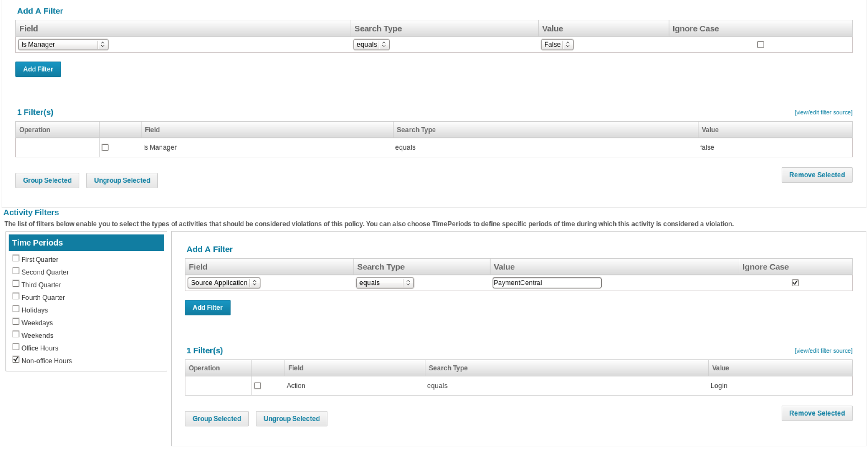868x454 pixels.
Task: Click Add Filter button under Is Manager
Action: click(38, 69)
